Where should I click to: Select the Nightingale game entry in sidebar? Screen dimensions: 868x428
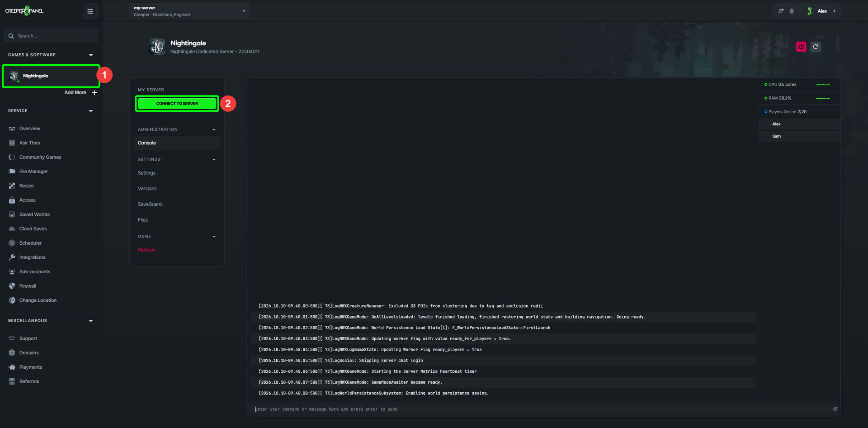pos(51,76)
